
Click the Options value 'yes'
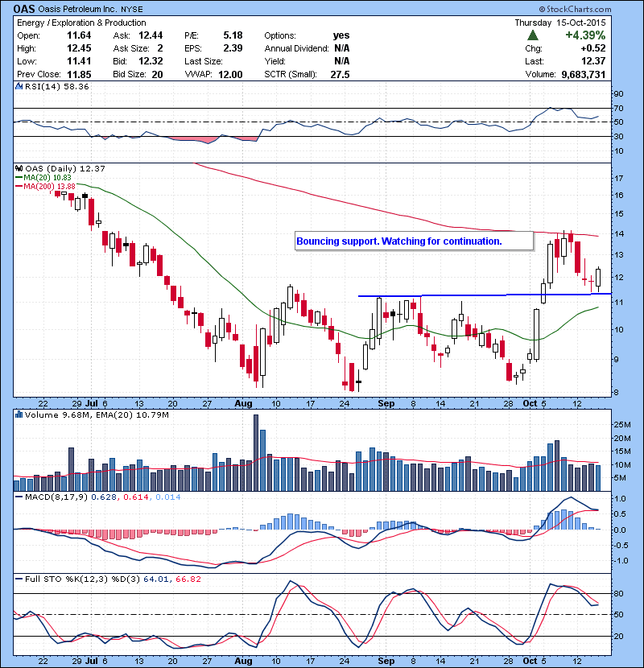pyautogui.click(x=341, y=35)
